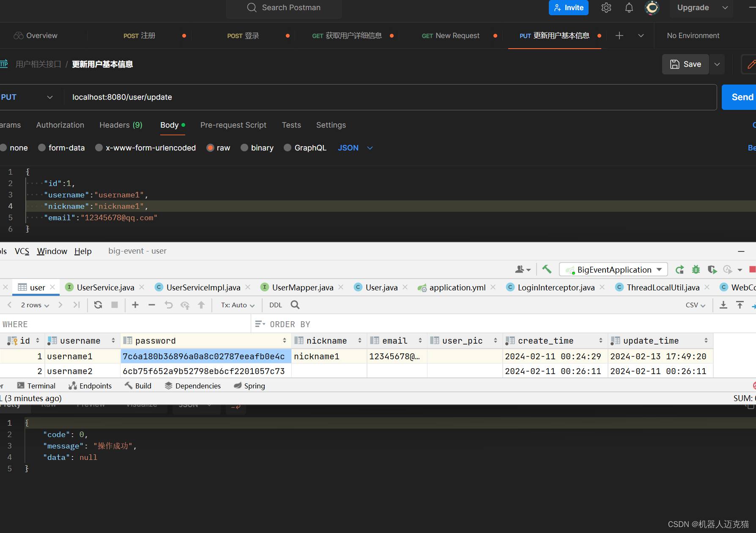Click the WHERE filter field
The height and width of the screenshot is (533, 756).
[x=125, y=324]
